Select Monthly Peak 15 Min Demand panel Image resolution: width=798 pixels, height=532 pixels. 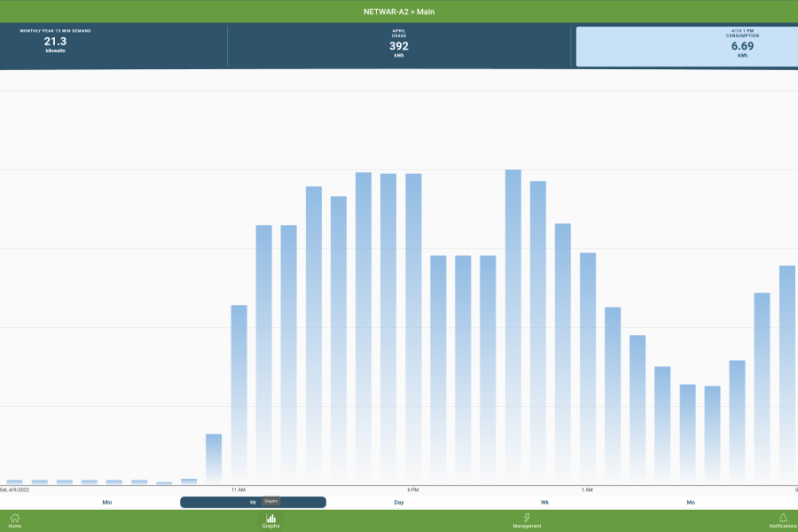click(x=55, y=43)
